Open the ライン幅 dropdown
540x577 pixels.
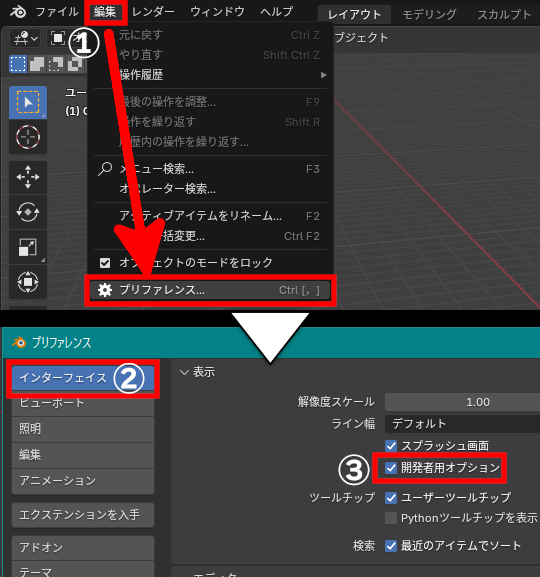(x=462, y=424)
